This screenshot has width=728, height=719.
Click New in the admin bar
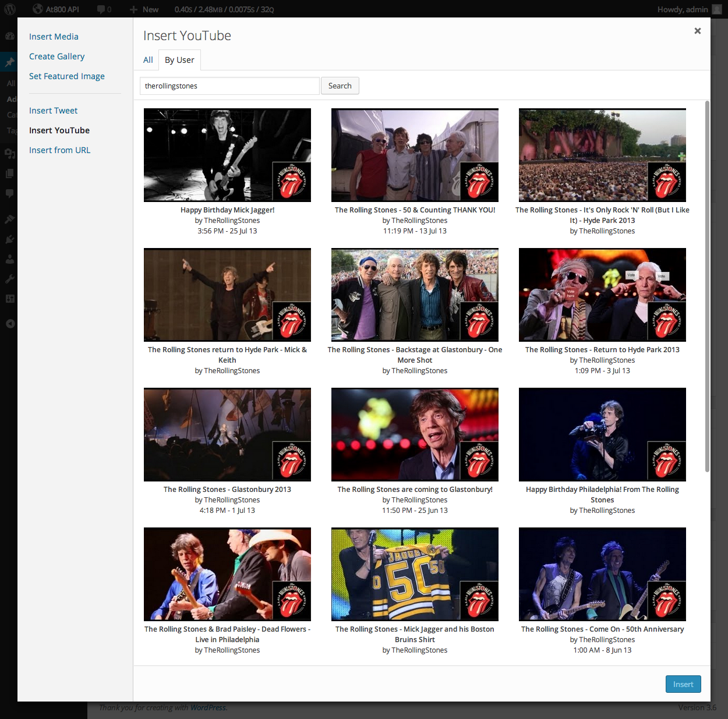[144, 9]
